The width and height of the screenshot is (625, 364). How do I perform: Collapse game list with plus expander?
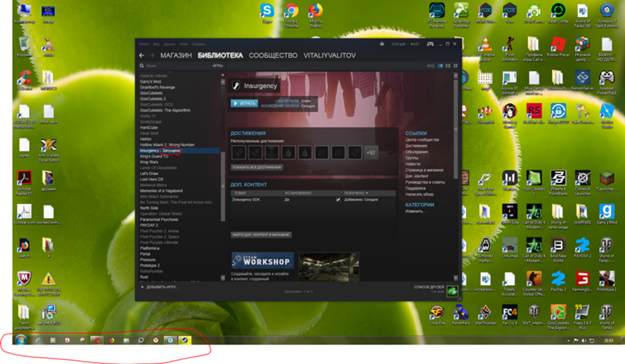pyautogui.click(x=223, y=75)
